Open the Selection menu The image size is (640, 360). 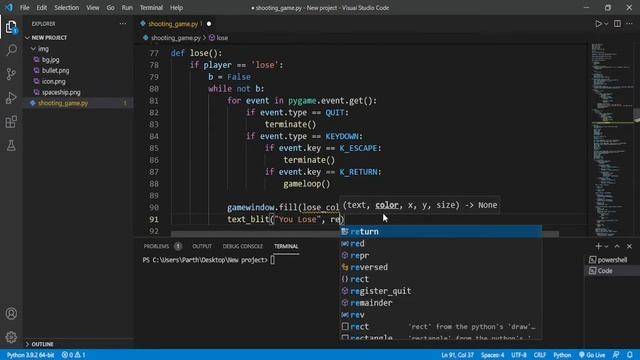67,8
